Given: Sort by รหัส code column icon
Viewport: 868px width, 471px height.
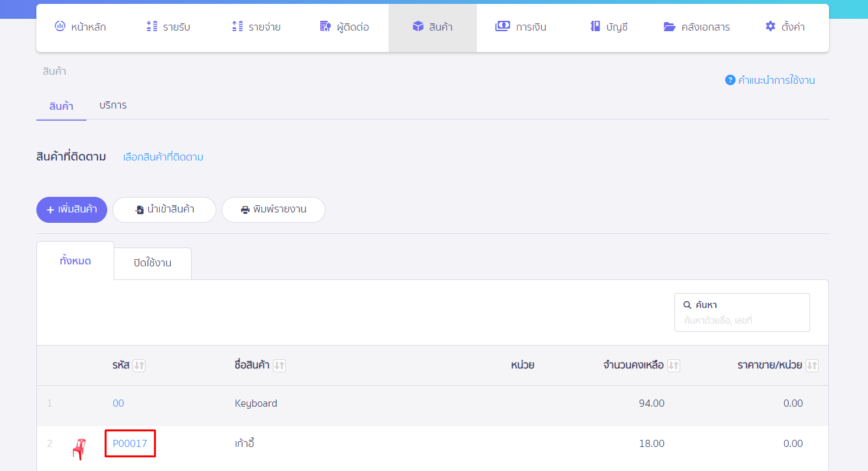Looking at the screenshot, I should click(139, 366).
